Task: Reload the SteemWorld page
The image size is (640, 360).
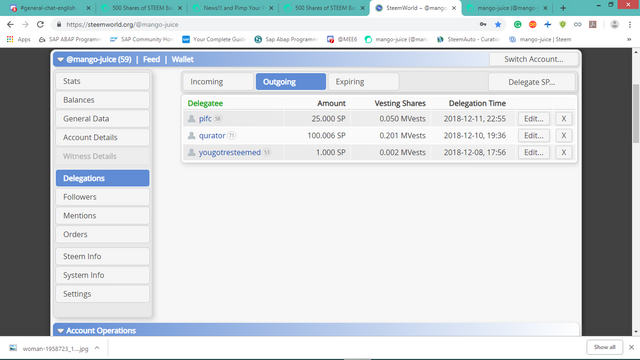Action: click(40, 24)
